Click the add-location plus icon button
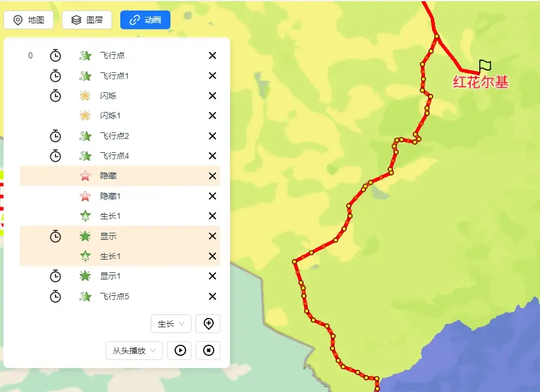 (208, 324)
